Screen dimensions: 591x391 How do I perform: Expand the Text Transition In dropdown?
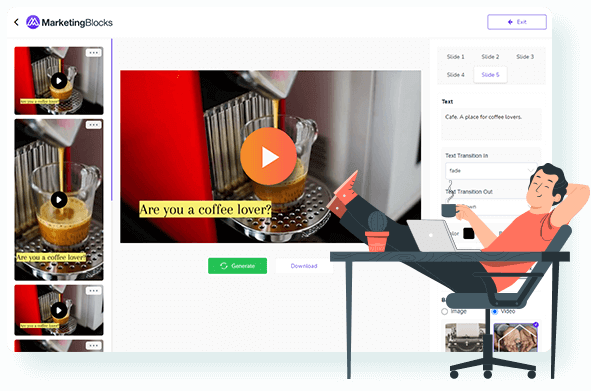pyautogui.click(x=491, y=171)
